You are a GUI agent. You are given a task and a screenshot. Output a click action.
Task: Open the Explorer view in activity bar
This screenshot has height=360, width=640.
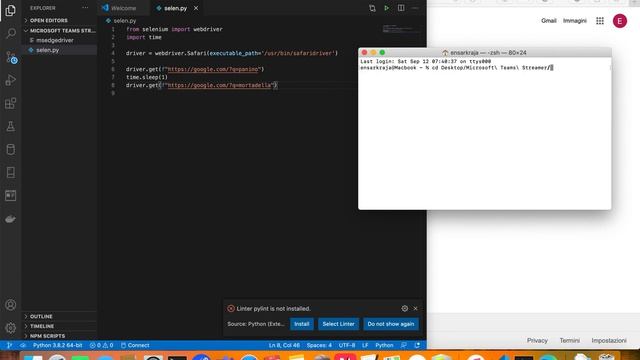click(x=11, y=10)
